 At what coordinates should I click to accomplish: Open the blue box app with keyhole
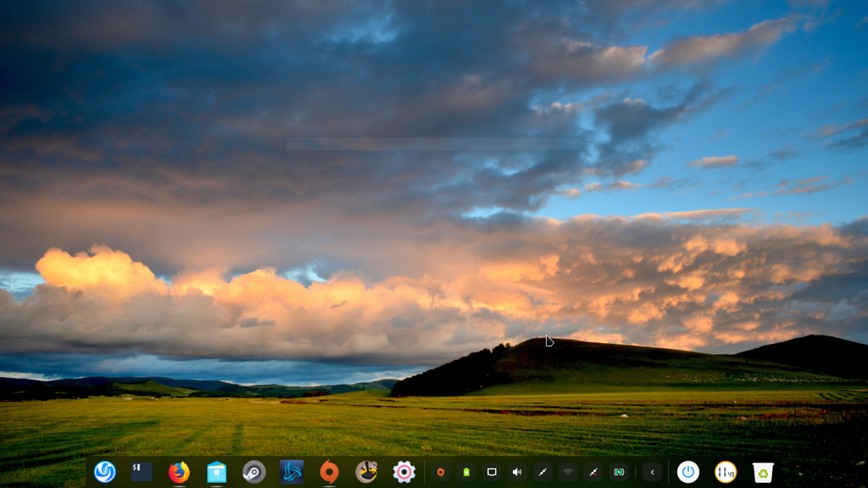coord(216,472)
